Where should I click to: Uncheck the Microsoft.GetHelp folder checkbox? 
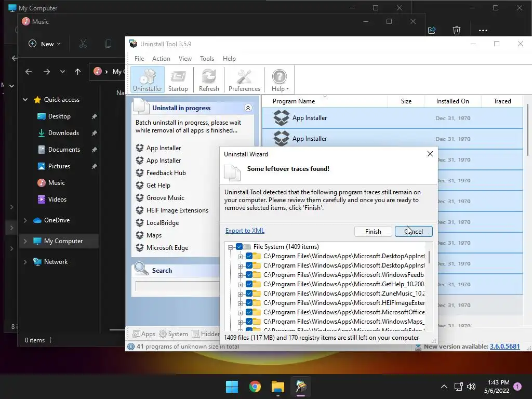point(249,284)
